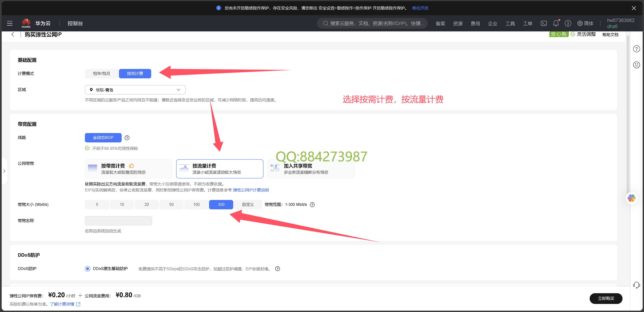
Task: Set bandwidth size to 10 Mbit/s
Action: [122, 204]
